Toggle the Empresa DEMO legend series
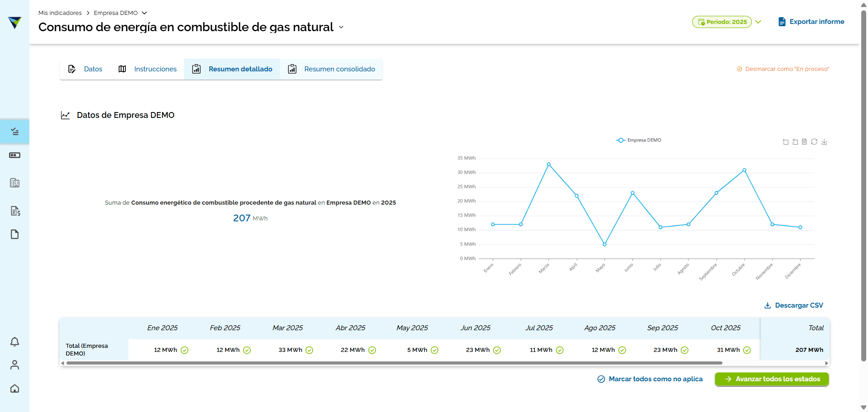Screen dimensions: 868x412 pyautogui.click(x=638, y=140)
